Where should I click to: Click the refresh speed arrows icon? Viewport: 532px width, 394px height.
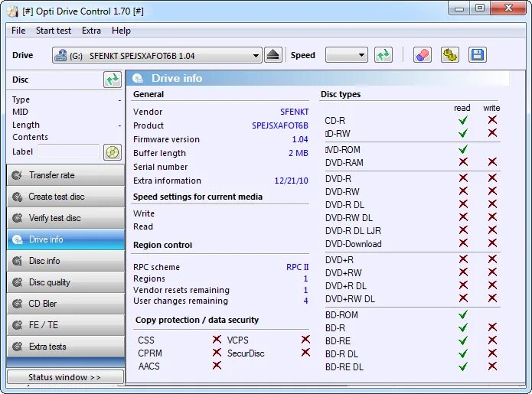(x=383, y=55)
